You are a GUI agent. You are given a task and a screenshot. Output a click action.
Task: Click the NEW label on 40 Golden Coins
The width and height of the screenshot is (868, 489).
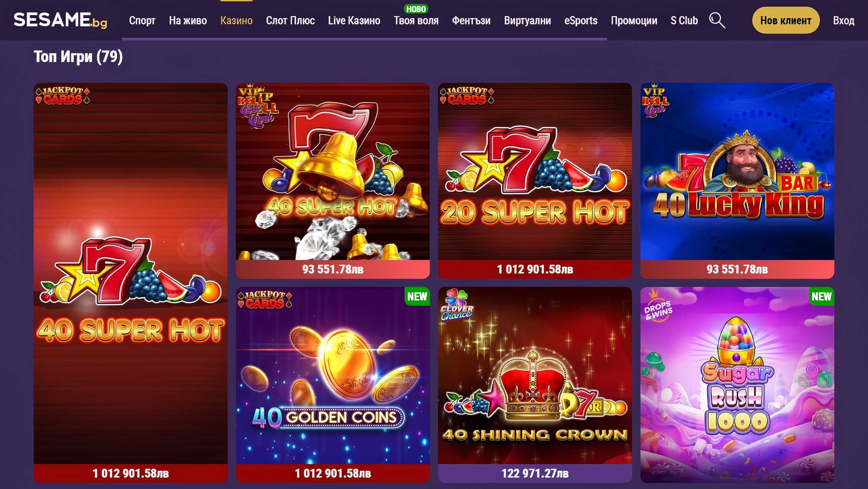[417, 296]
